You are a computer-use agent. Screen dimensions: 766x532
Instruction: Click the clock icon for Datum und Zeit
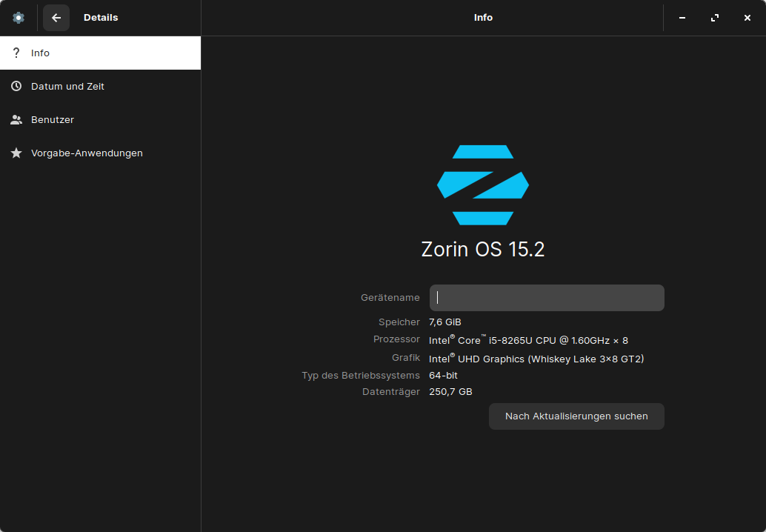click(16, 87)
